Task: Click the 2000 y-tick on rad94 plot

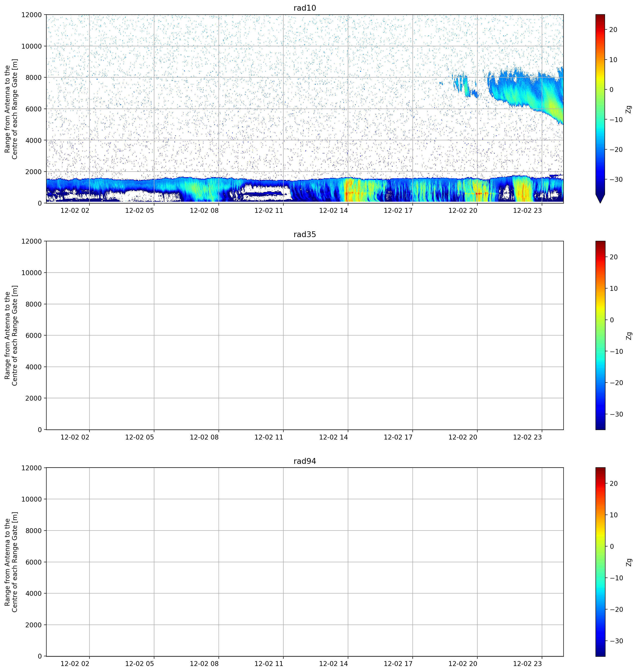Action: click(34, 625)
